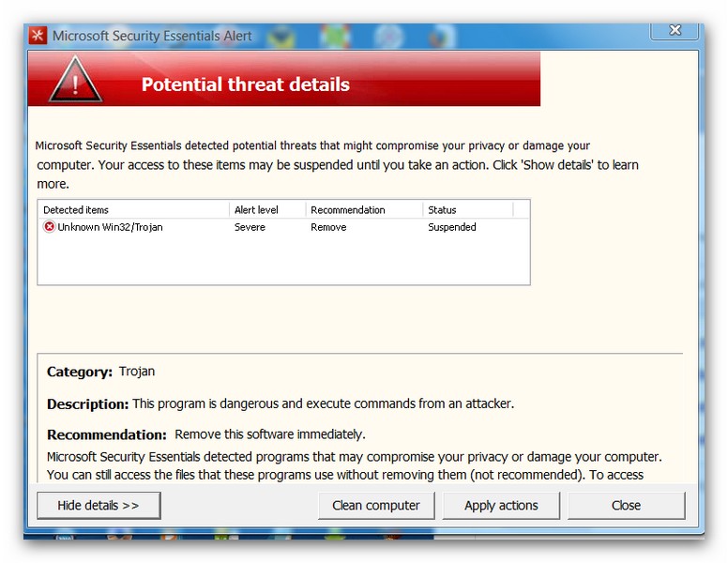
Task: Click the warning triangle icon in banner
Action: click(x=75, y=80)
